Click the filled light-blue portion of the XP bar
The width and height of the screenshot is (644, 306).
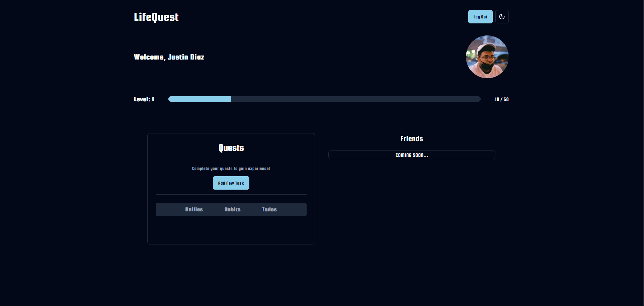click(199, 99)
